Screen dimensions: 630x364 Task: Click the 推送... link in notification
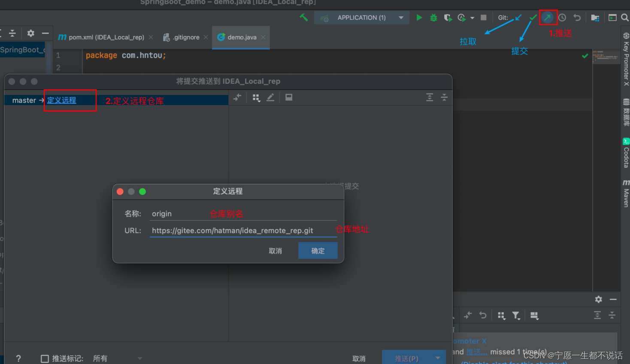coord(477,352)
